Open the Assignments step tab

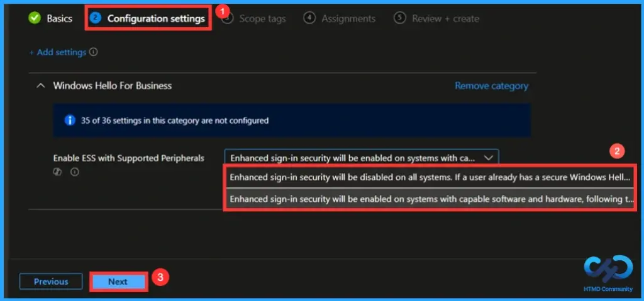(339, 18)
